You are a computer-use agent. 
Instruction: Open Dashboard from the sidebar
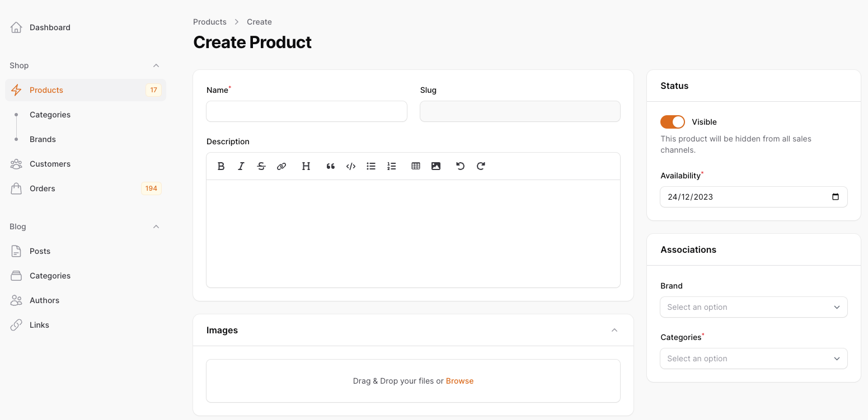click(86, 27)
